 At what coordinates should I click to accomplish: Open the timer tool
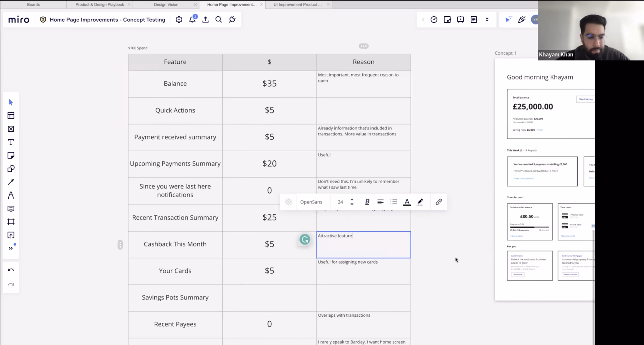(434, 19)
